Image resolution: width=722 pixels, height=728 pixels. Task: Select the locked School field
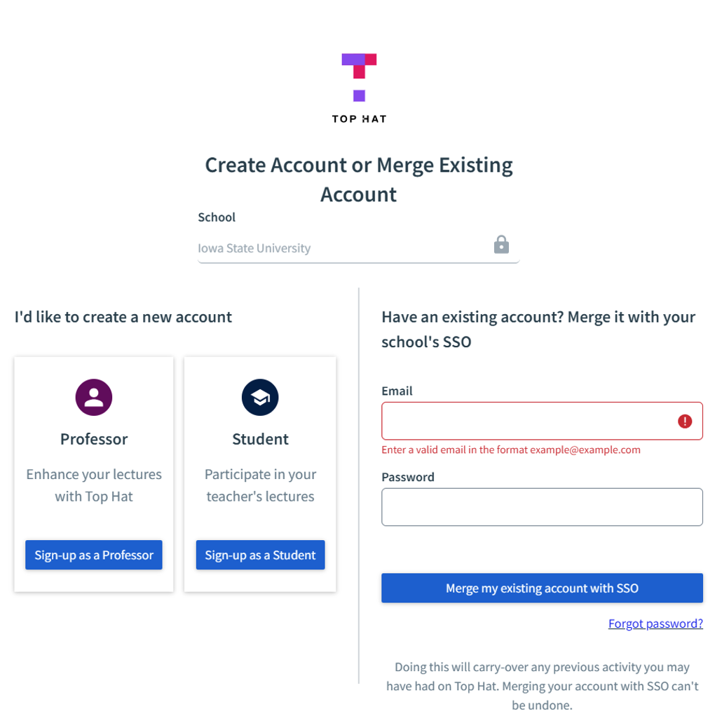click(x=350, y=248)
